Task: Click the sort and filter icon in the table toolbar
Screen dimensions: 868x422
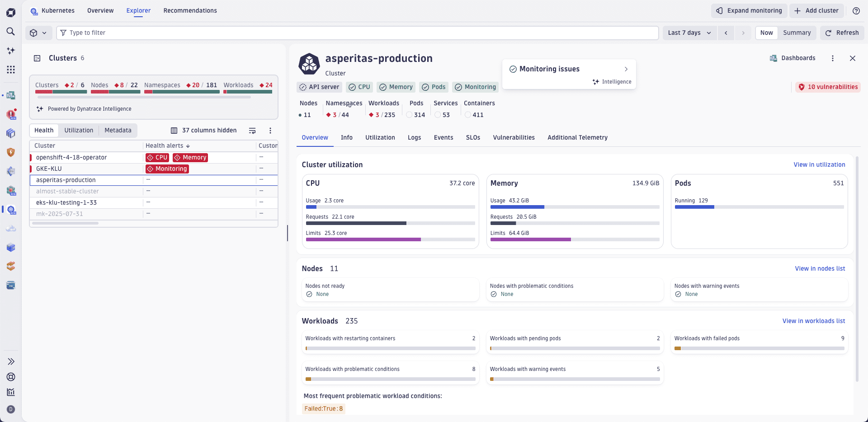Action: (252, 130)
